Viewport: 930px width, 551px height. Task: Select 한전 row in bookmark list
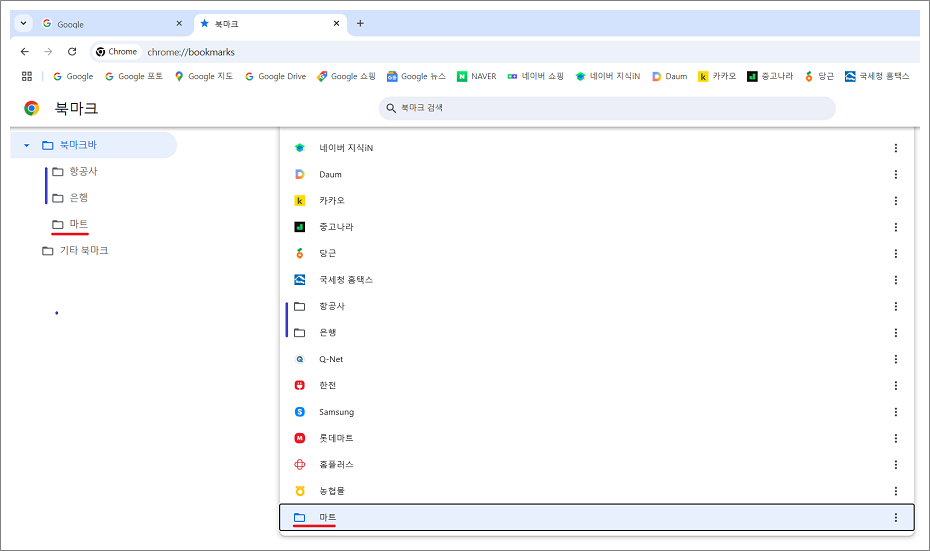pyautogui.click(x=597, y=386)
